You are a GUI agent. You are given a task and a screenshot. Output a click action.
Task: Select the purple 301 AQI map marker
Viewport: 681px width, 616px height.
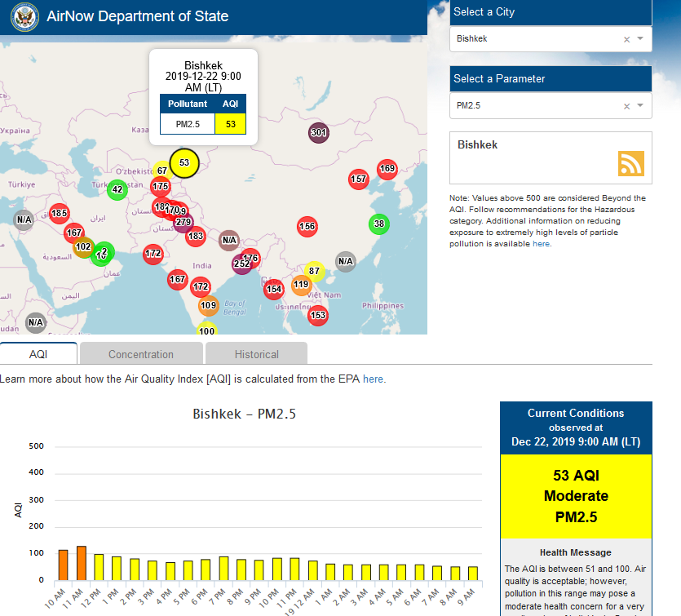pyautogui.click(x=318, y=133)
